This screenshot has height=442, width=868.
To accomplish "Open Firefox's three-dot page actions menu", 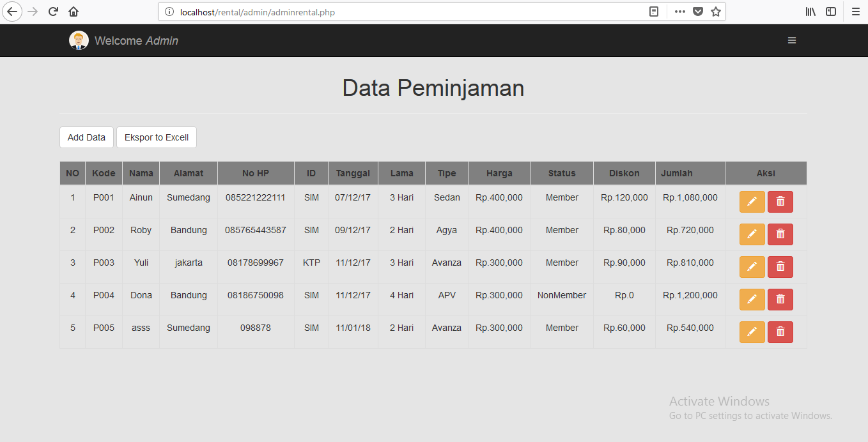I will [x=679, y=11].
